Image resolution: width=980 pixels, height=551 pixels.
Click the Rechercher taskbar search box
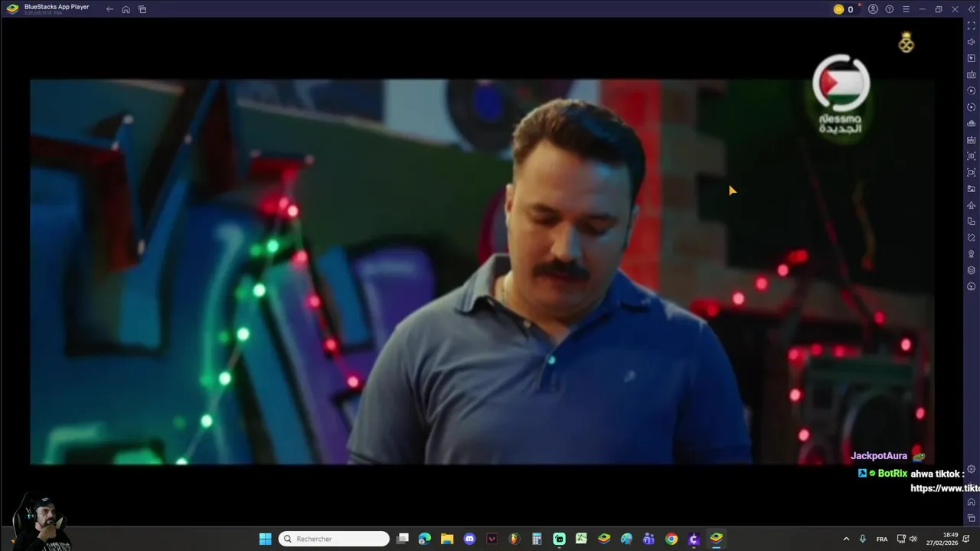pos(334,539)
